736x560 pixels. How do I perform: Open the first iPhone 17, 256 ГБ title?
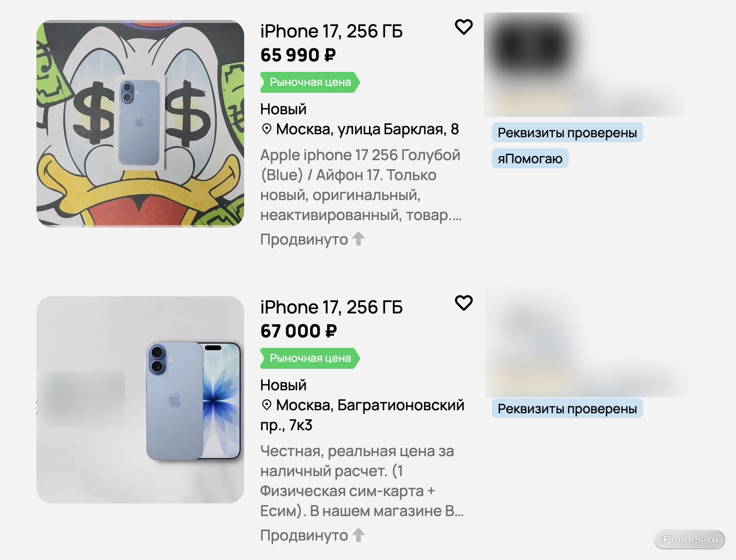pyautogui.click(x=331, y=31)
